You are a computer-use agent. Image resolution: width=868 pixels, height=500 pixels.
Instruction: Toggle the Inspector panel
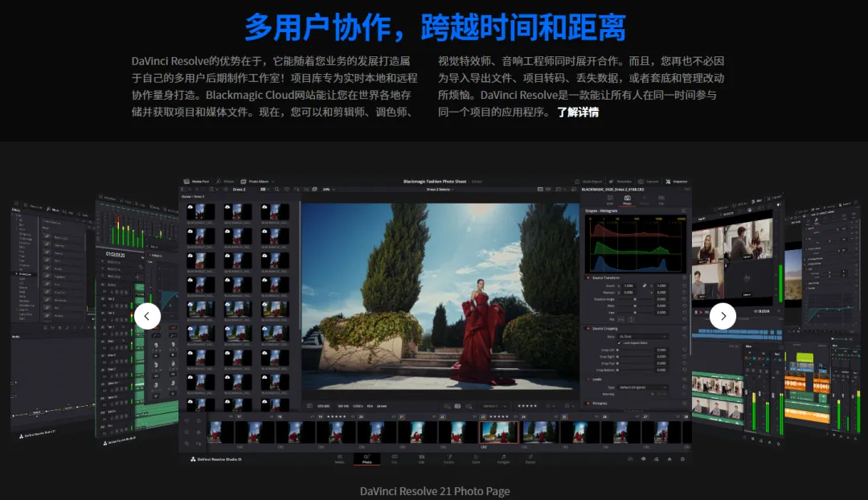tap(677, 182)
